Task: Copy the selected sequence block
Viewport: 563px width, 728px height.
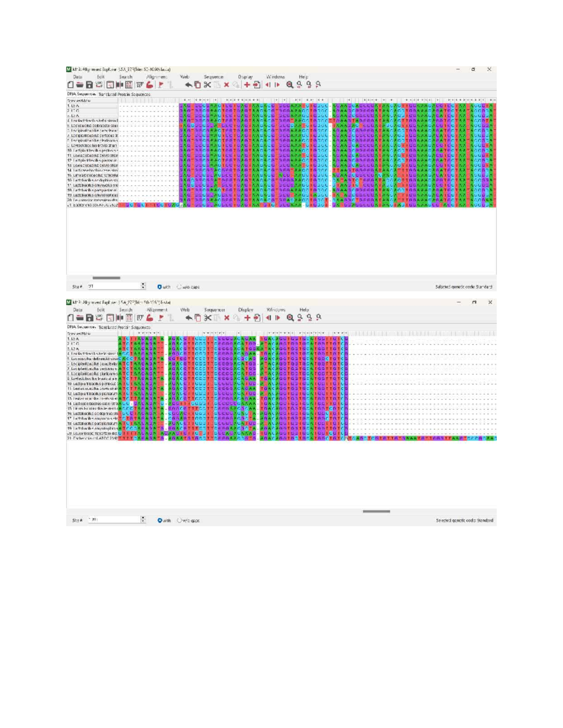Action: (197, 85)
